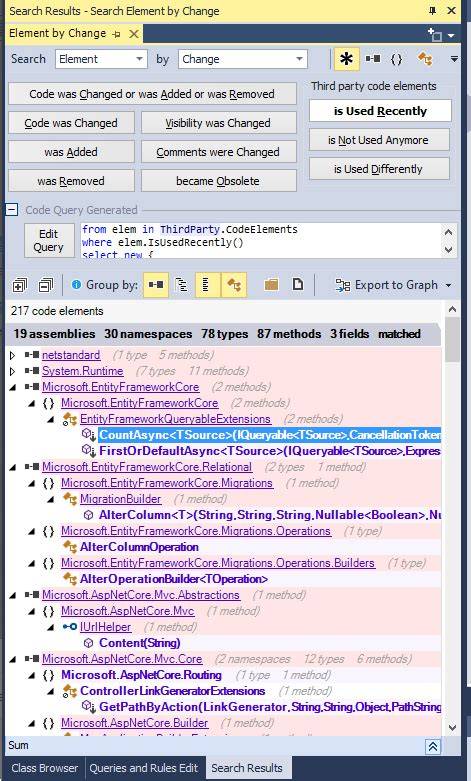Expand the netstandard assembly node

tap(12, 356)
